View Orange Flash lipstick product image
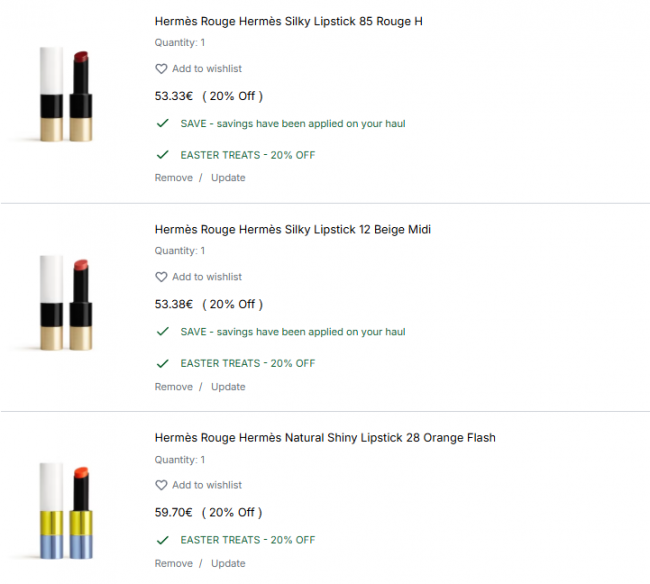 click(65, 511)
